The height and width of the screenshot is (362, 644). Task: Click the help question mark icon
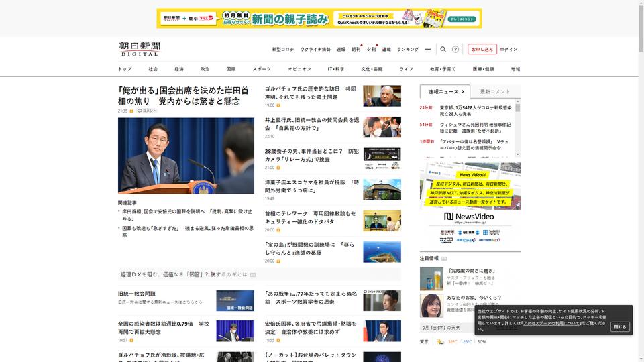[455, 49]
